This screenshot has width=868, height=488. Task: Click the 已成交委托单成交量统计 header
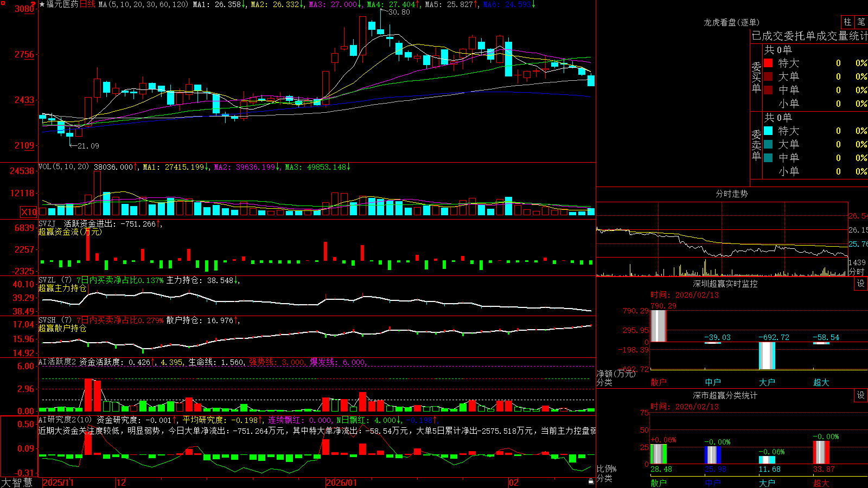coord(809,36)
